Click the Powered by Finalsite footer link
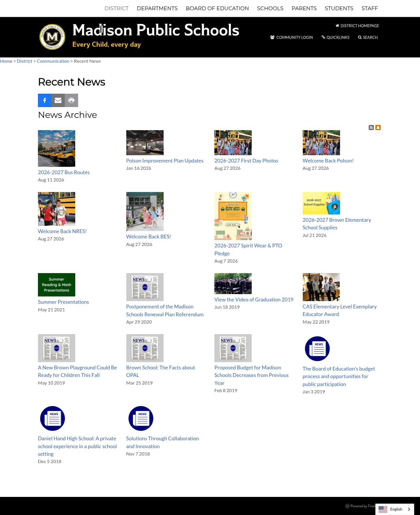The height and width of the screenshot is (515, 420). click(360, 506)
